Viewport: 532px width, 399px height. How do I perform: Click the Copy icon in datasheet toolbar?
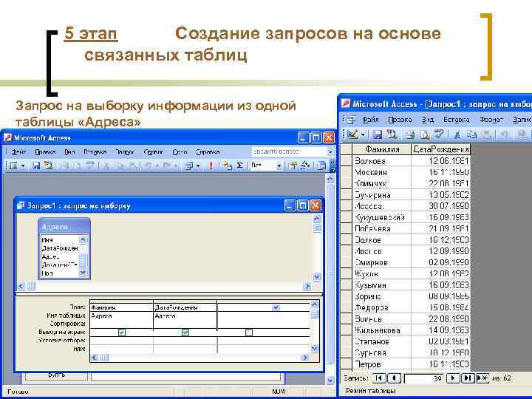tap(471, 134)
